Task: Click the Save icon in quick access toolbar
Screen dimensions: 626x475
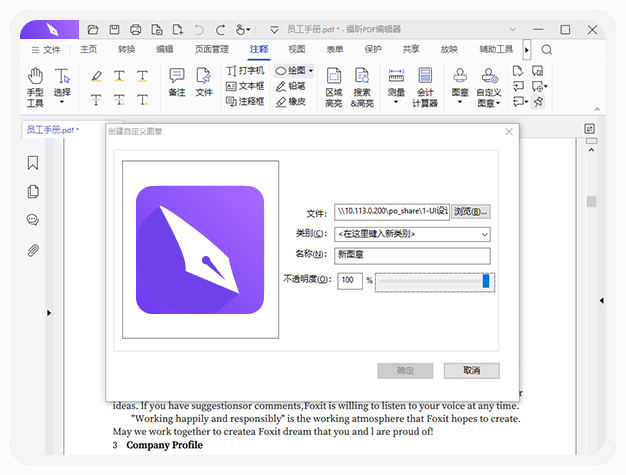Action: [114, 30]
